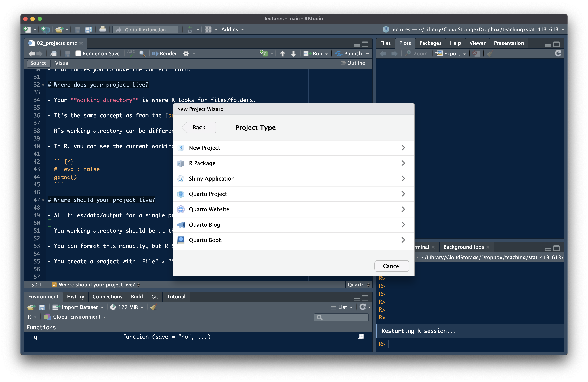Click view source icon for function q
This screenshot has width=588, height=382.
(x=361, y=336)
